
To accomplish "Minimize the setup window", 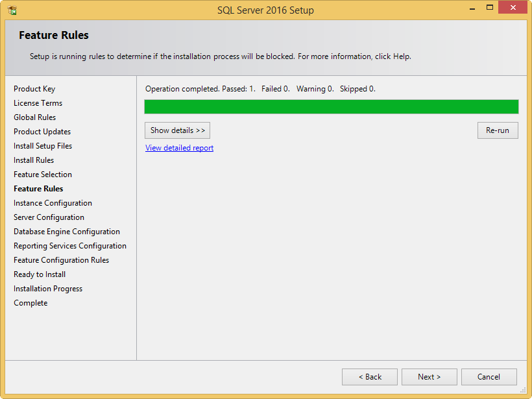I will coord(472,8).
